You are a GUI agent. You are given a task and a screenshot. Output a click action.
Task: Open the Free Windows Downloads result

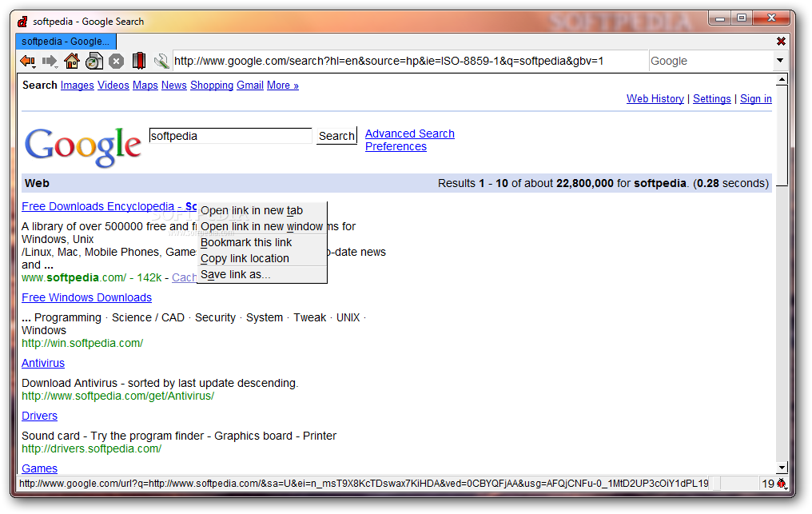pos(86,297)
